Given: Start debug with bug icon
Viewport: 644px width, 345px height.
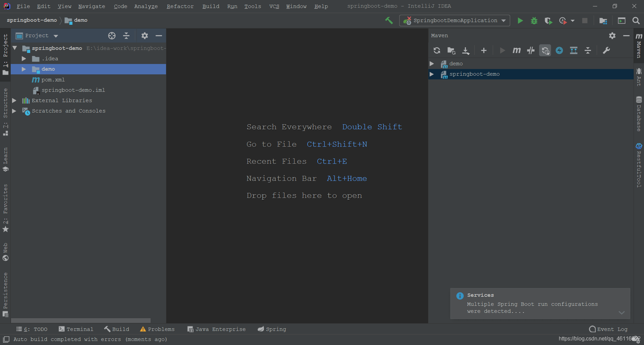Looking at the screenshot, I should click(x=534, y=21).
